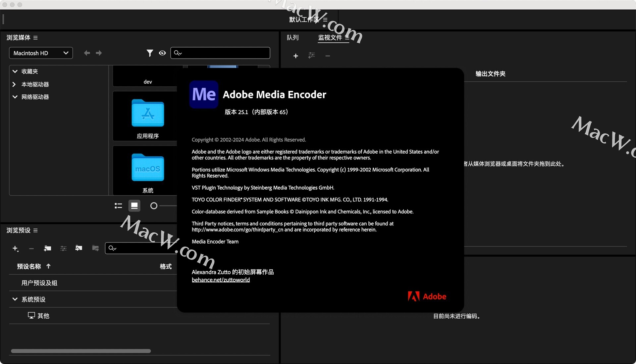Click the 输出文件夹 column header

pyautogui.click(x=490, y=74)
